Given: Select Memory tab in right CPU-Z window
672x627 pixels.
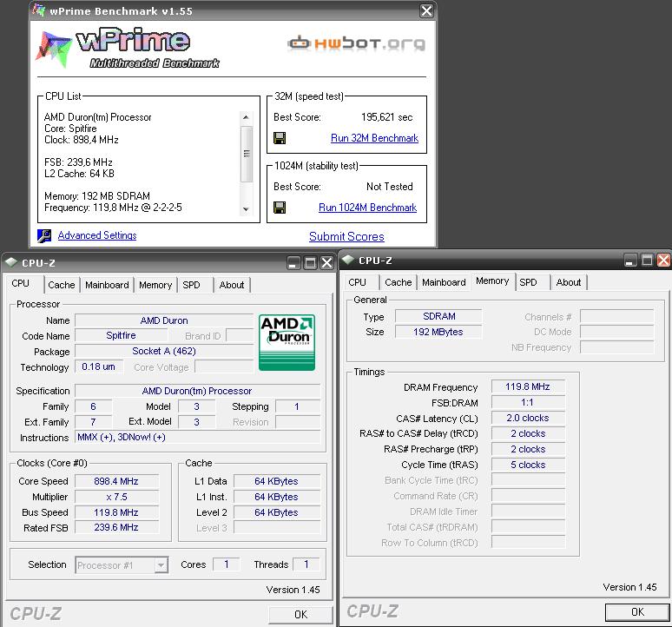Looking at the screenshot, I should [492, 281].
